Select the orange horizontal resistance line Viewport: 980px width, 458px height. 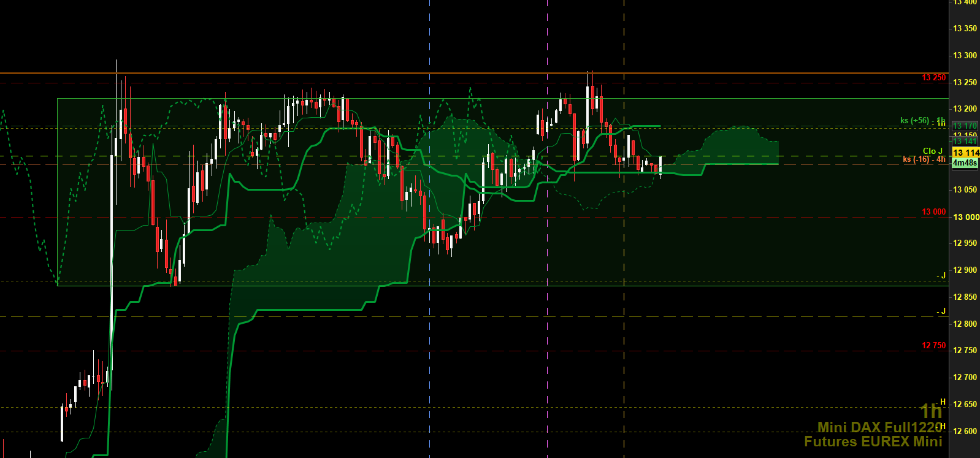tap(474, 73)
